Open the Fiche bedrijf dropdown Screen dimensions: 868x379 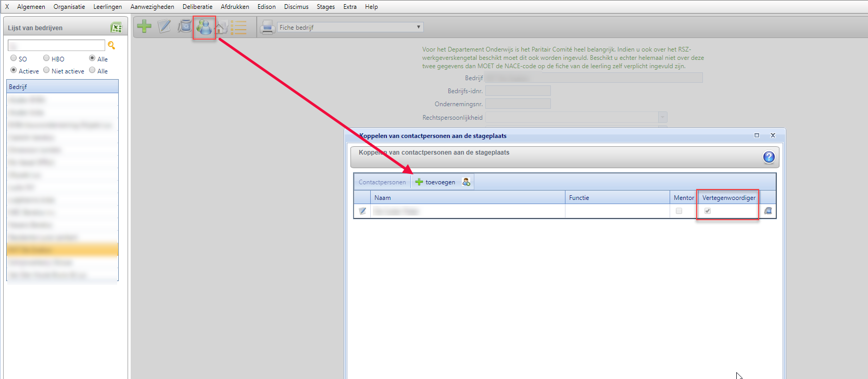(x=418, y=27)
